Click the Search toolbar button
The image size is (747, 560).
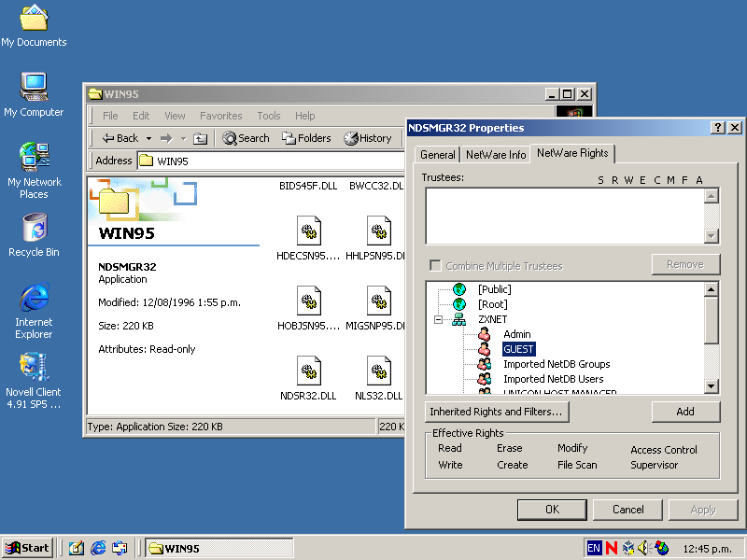[x=246, y=138]
